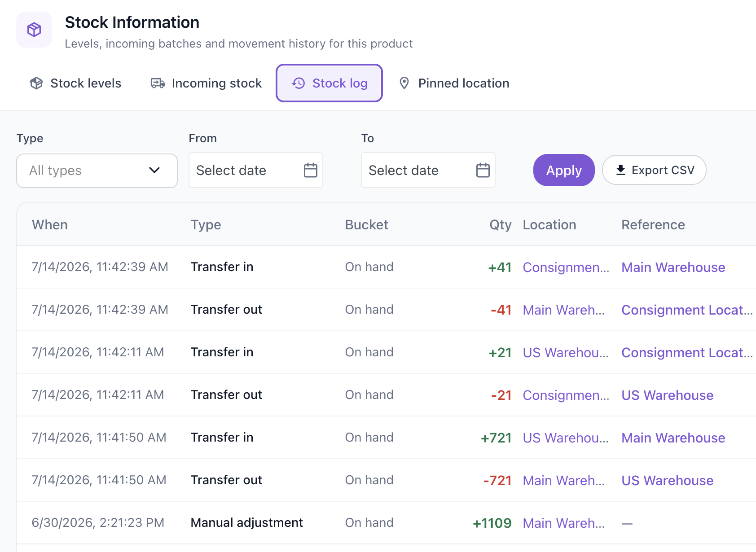Open Consignmen... location in the +41 row

566,267
